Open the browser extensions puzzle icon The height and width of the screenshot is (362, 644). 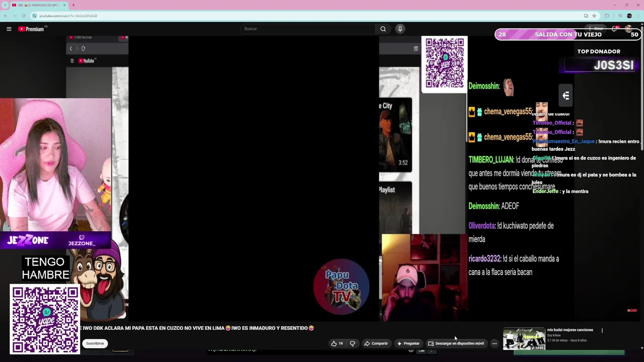pos(607,16)
